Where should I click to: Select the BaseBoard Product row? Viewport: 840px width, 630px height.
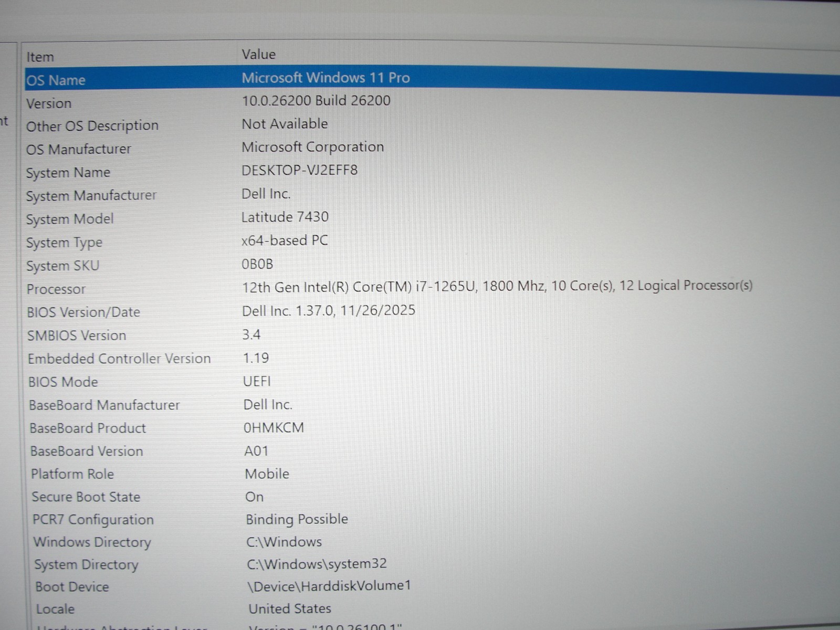pyautogui.click(x=88, y=428)
